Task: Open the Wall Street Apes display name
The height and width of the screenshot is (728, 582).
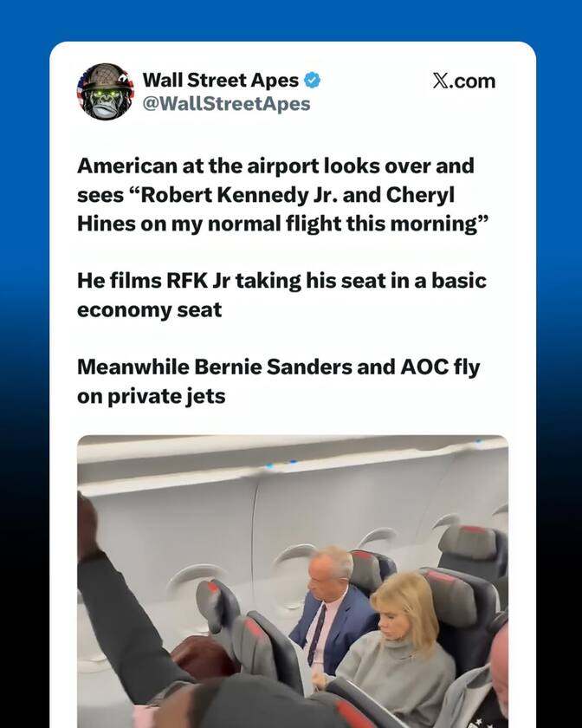Action: coord(221,80)
